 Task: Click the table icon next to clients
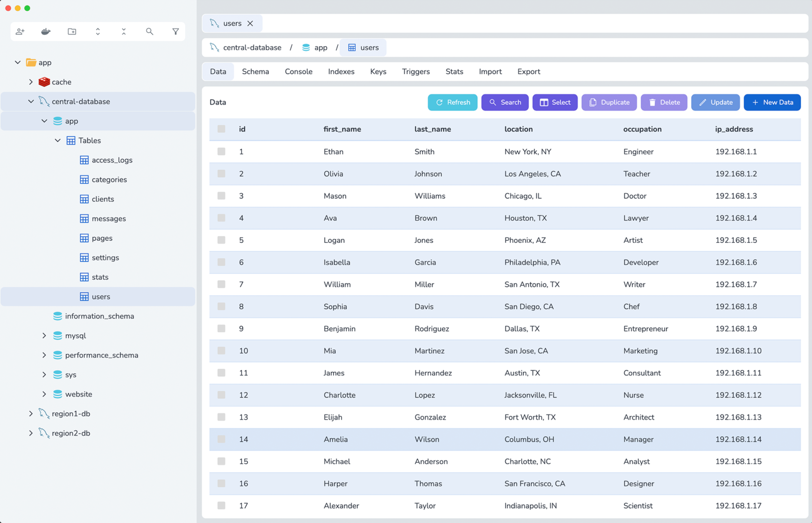point(84,199)
